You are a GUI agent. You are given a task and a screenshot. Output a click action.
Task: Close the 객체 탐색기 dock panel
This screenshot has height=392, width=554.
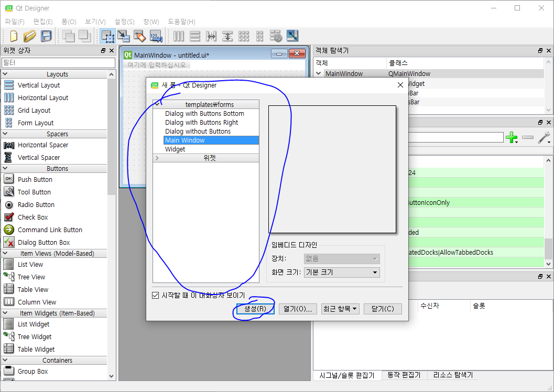coord(548,51)
